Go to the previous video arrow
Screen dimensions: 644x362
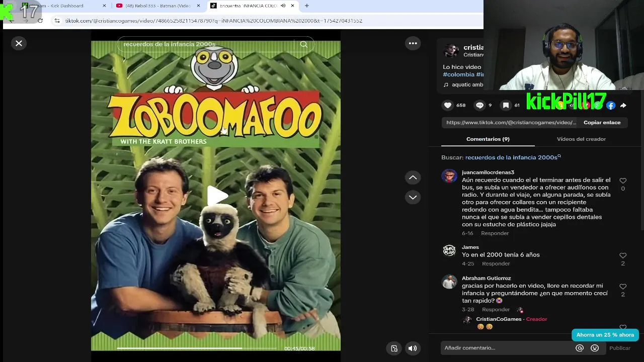[413, 177]
